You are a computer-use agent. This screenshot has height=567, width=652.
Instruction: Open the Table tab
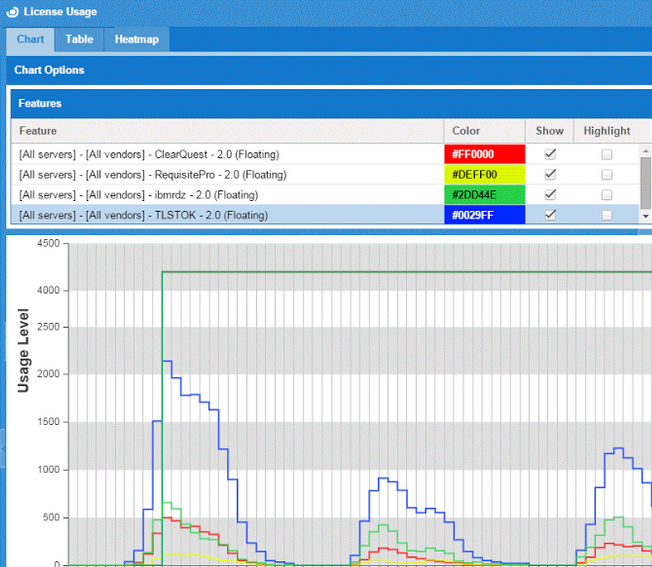(79, 40)
